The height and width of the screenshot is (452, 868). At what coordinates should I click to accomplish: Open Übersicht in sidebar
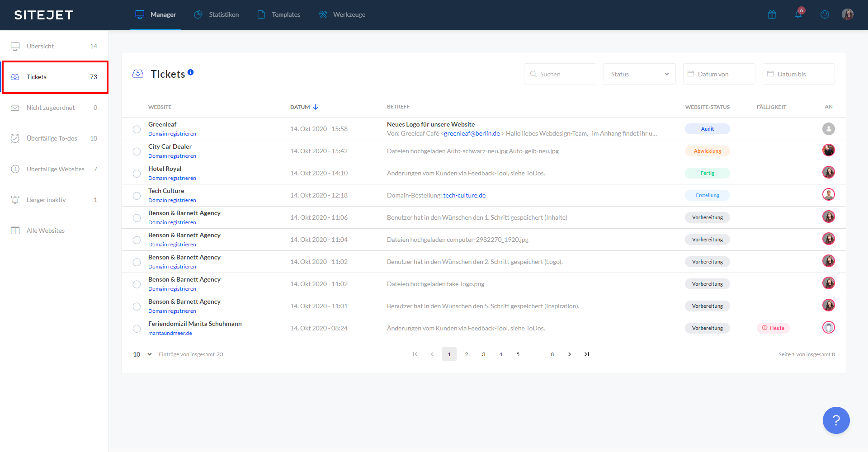pos(54,46)
